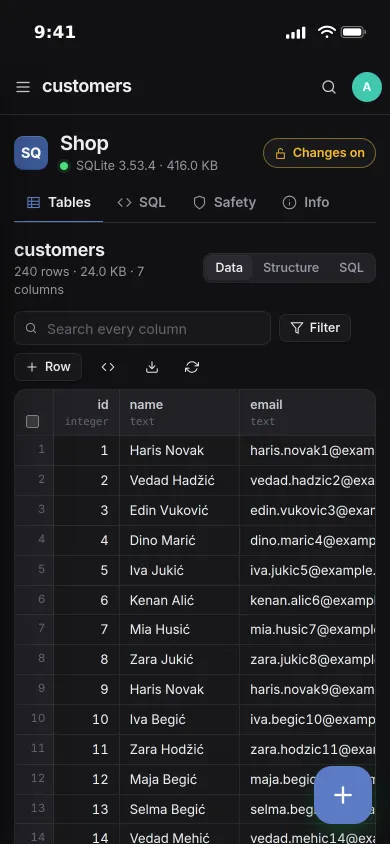The width and height of the screenshot is (390, 844).
Task: Focus the 'Search every column' field
Action: (142, 328)
